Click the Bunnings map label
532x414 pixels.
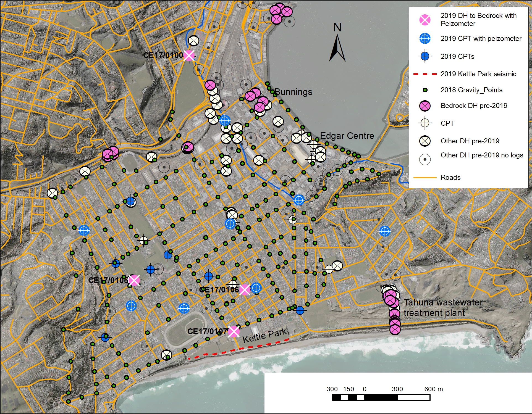tap(293, 92)
